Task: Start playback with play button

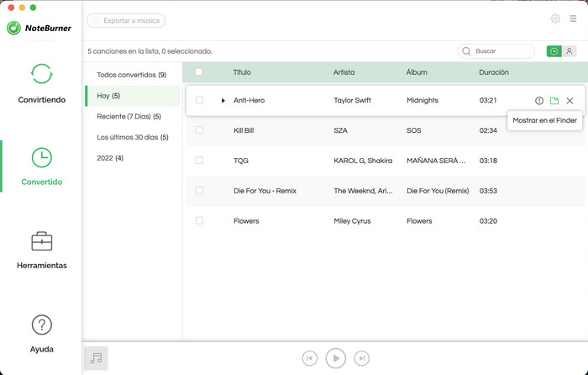Action: click(336, 358)
